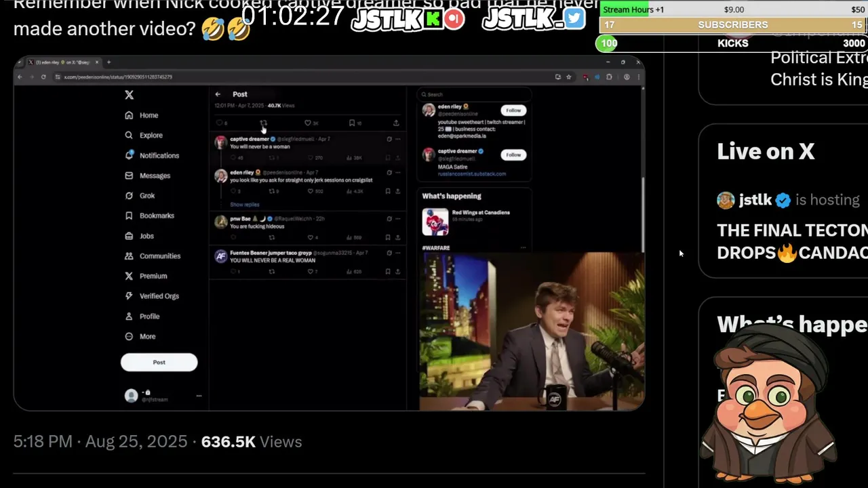Viewport: 868px width, 488px height.
Task: Click share icon on the main post
Action: [x=396, y=123]
